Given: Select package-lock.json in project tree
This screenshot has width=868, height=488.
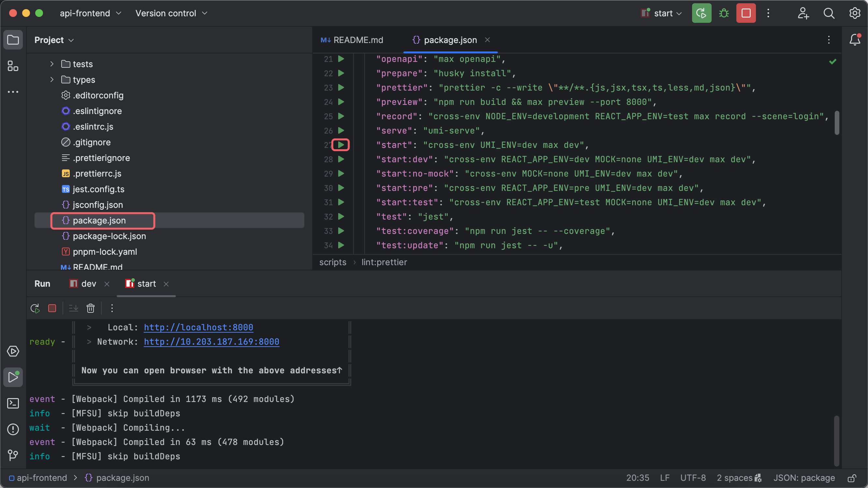Looking at the screenshot, I should click(x=169, y=236).
